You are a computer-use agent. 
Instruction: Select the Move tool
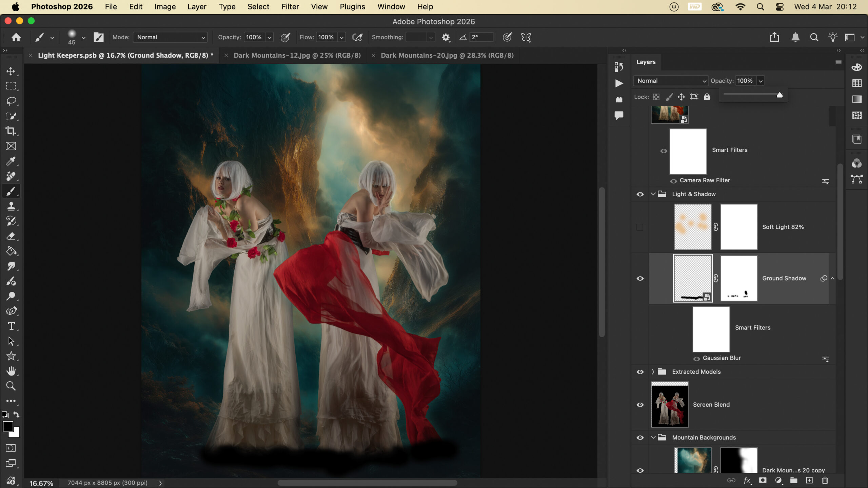[11, 71]
